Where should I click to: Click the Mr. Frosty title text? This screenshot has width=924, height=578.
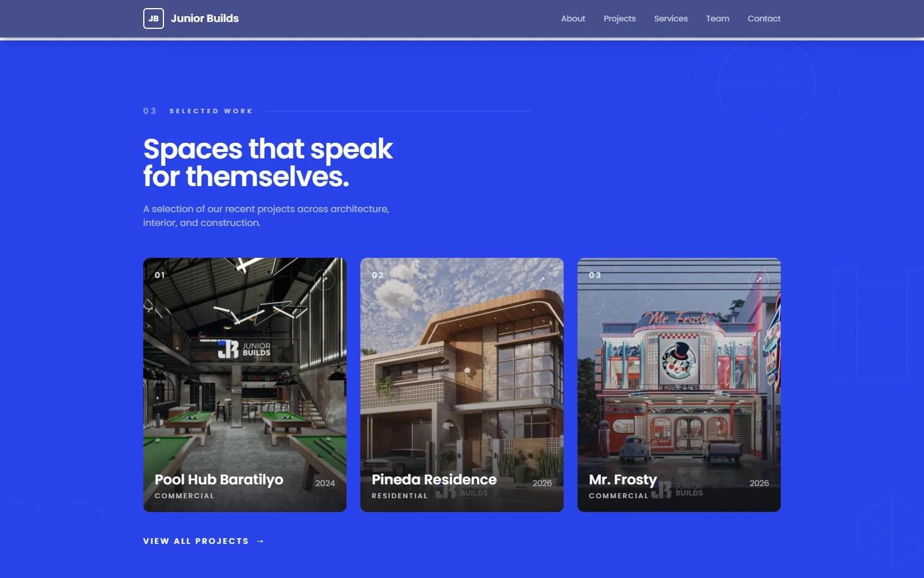coord(623,480)
